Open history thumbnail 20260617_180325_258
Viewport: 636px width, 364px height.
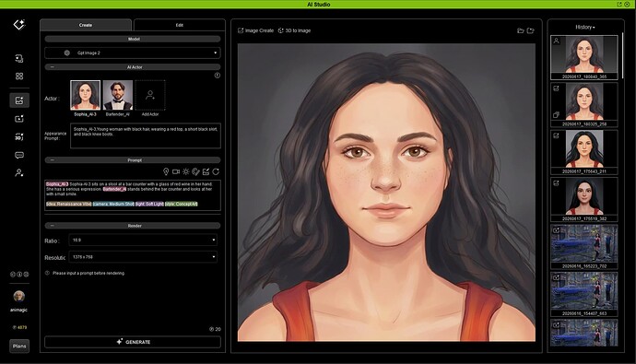(584, 105)
